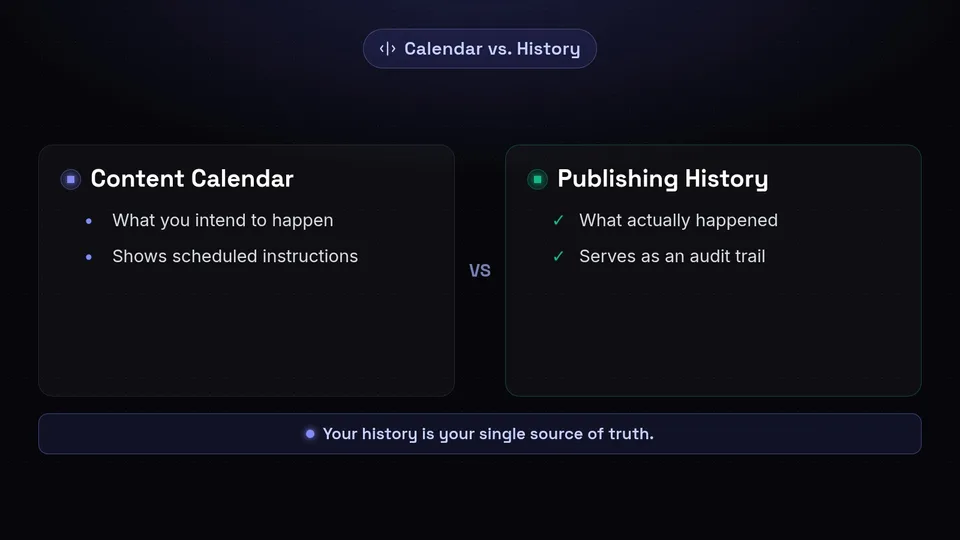The image size is (960, 540).
Task: Click the Publishing History heading
Action: [662, 179]
